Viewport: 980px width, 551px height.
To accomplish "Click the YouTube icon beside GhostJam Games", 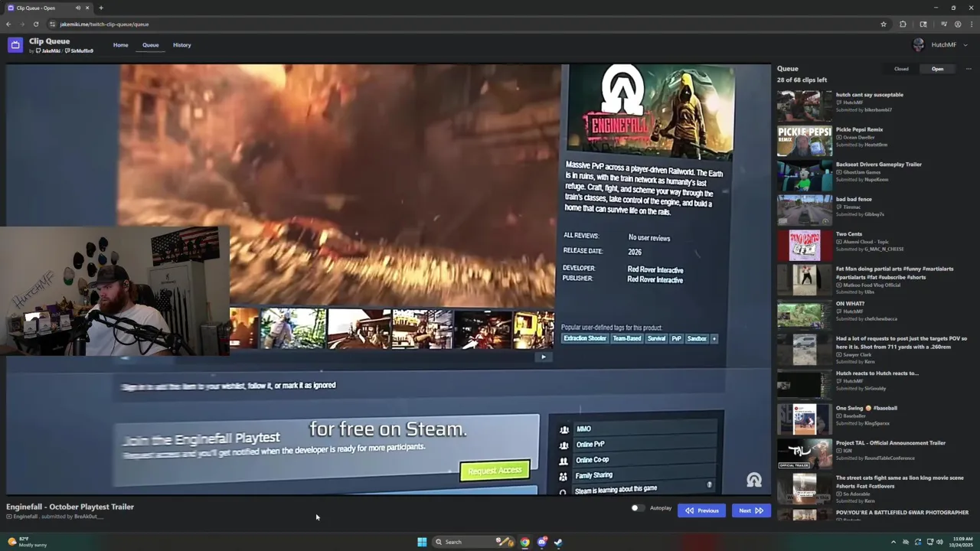I will (839, 172).
